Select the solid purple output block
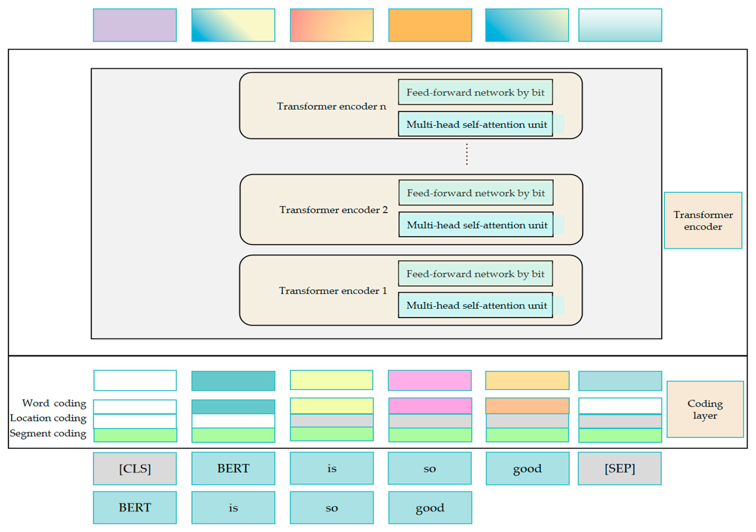This screenshot has height=532, width=756. click(x=135, y=25)
